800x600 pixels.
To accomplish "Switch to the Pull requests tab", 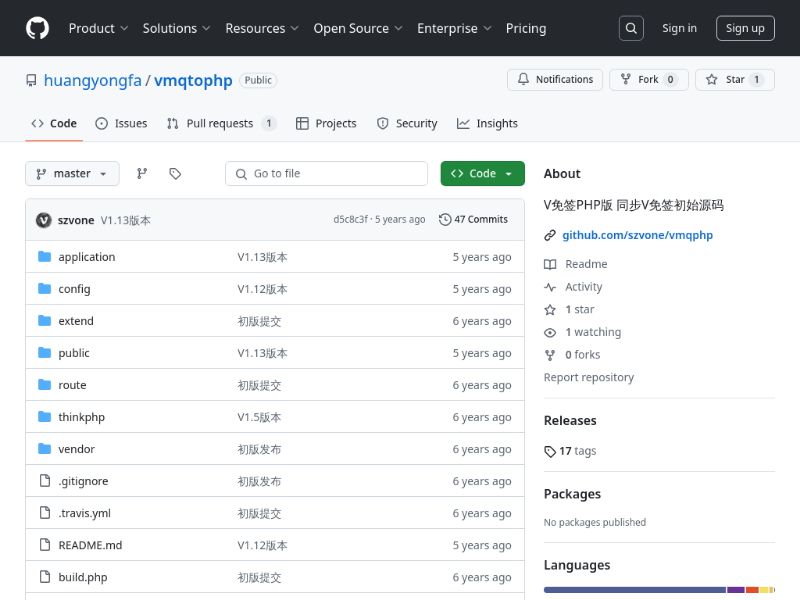I will click(221, 124).
